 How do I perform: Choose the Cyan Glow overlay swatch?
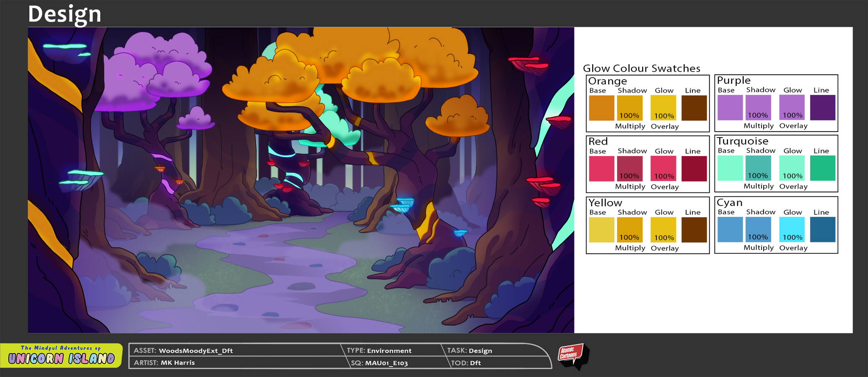[792, 229]
